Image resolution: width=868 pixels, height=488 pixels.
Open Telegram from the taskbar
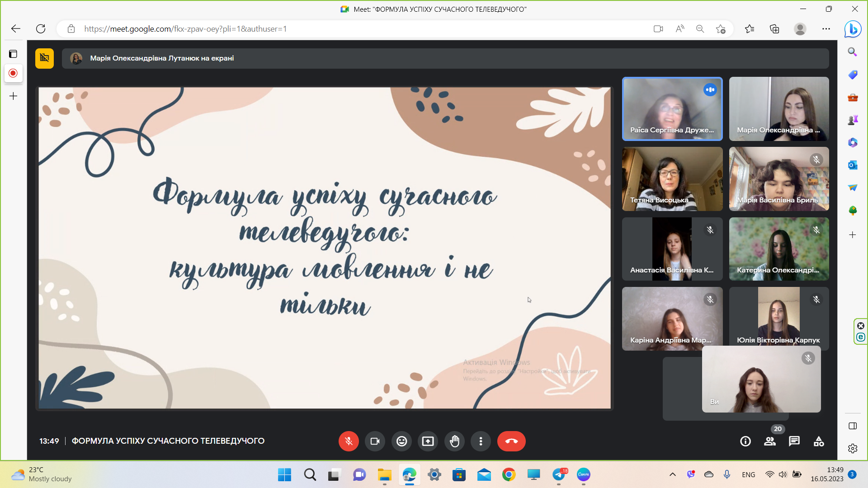(x=559, y=474)
